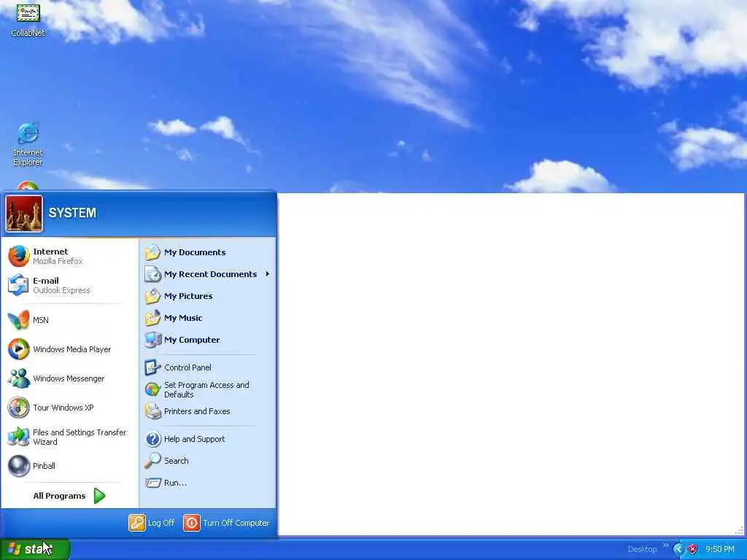This screenshot has width=747, height=560.
Task: Open My Computer
Action: coord(208,340)
